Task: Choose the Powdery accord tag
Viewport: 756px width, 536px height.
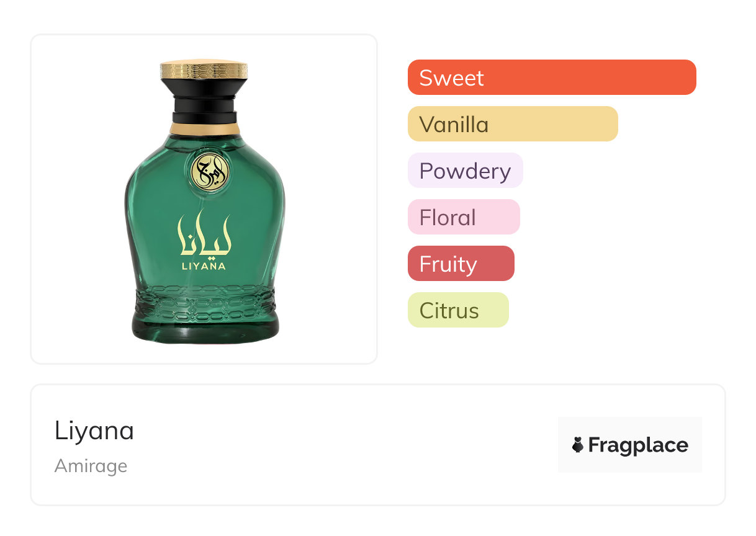Action: [465, 171]
